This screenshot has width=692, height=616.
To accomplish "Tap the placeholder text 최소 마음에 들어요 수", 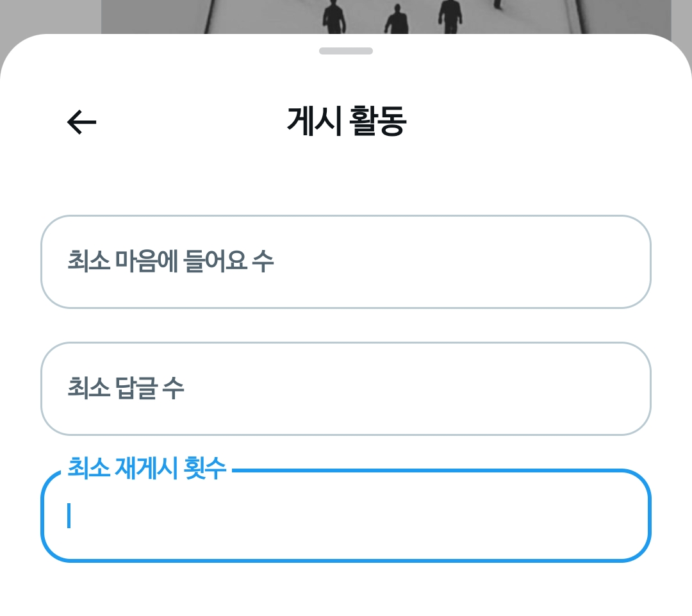I will point(170,261).
